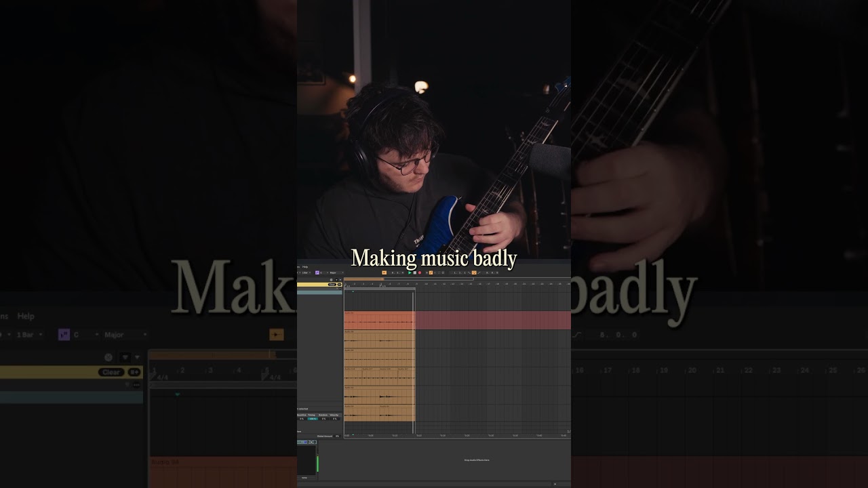Click the green Play button
Viewport: 868px width, 488px height.
410,272
